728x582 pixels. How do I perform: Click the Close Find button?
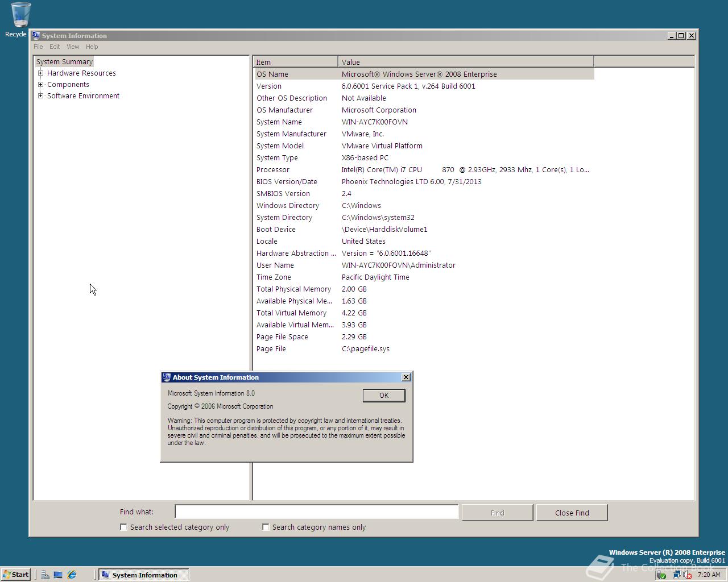click(x=572, y=513)
